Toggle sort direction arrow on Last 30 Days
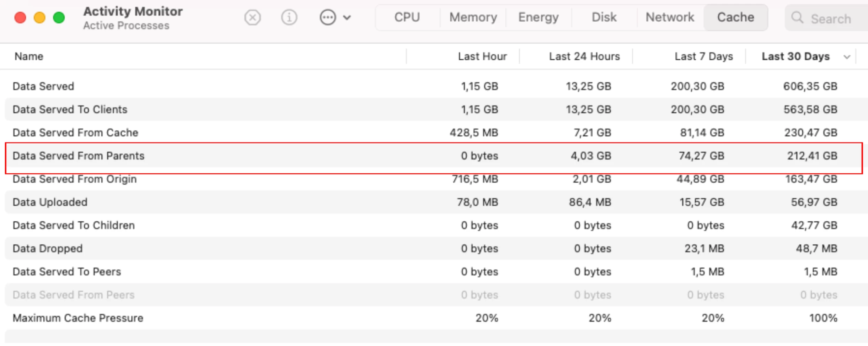The height and width of the screenshot is (346, 868). pyautogui.click(x=847, y=57)
